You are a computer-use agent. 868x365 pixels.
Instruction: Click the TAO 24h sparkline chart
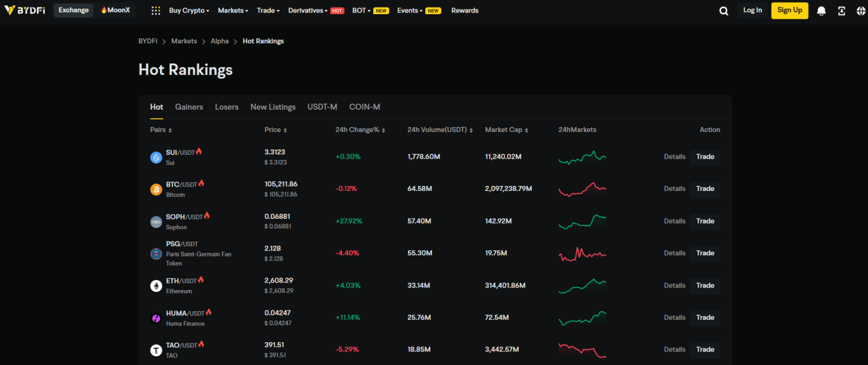(582, 350)
